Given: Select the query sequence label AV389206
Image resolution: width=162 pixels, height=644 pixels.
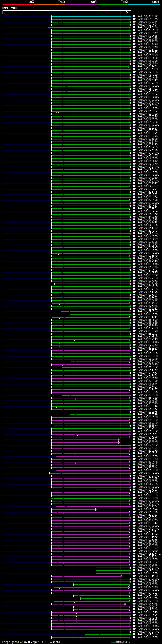Looking at the screenshot, I should (x=10, y=8).
